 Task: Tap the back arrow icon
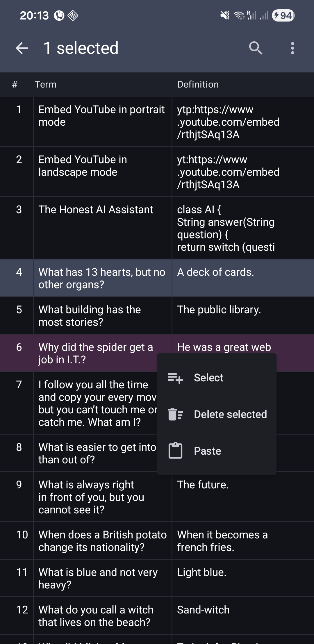(22, 48)
